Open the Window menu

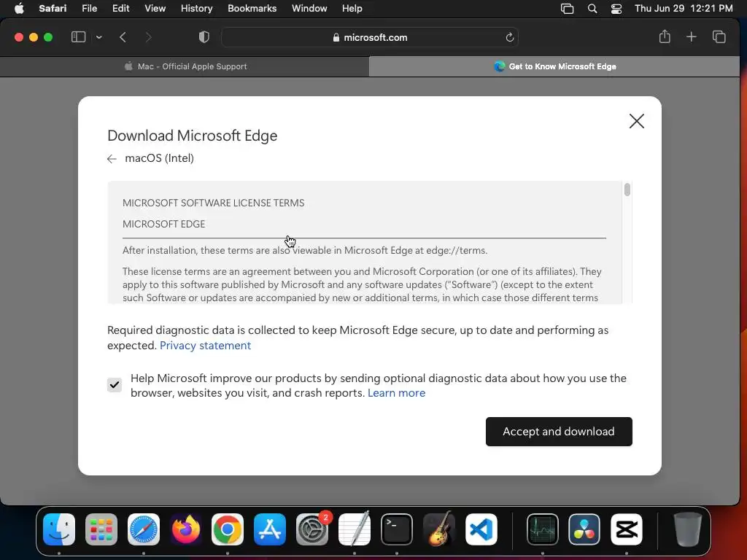(x=309, y=8)
